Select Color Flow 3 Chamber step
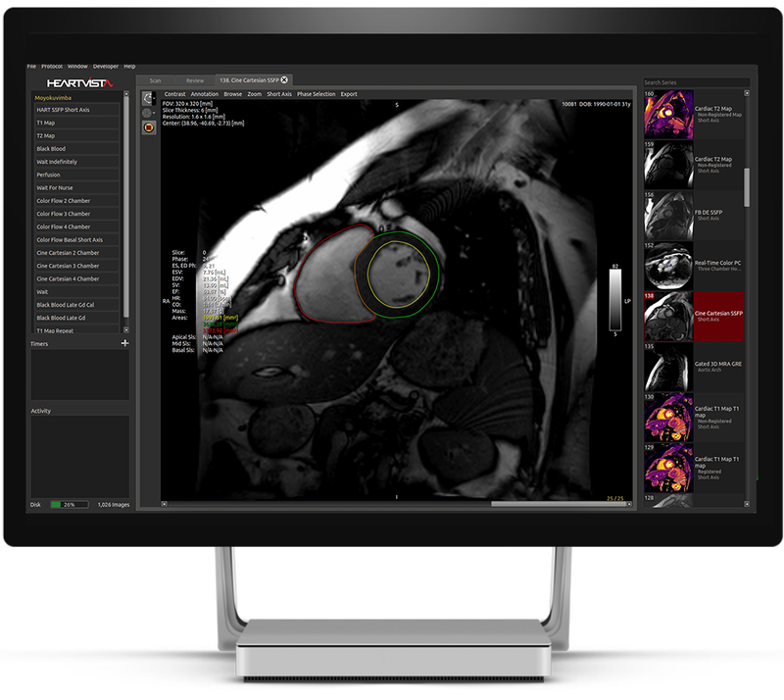784x700 pixels. pos(77,214)
